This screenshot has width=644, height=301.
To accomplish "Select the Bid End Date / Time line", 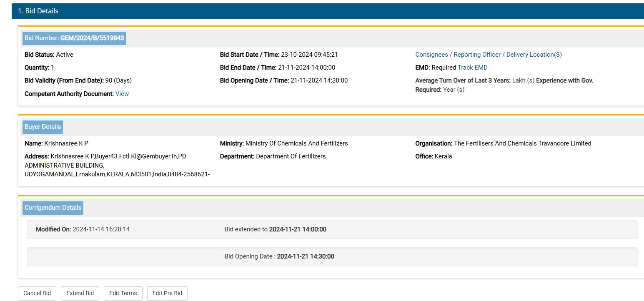I will point(278,68).
